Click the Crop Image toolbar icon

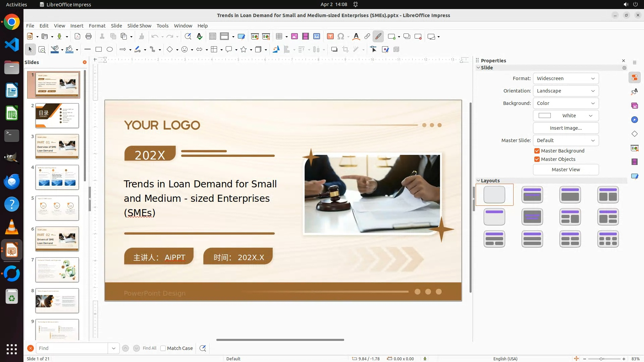coord(345,50)
